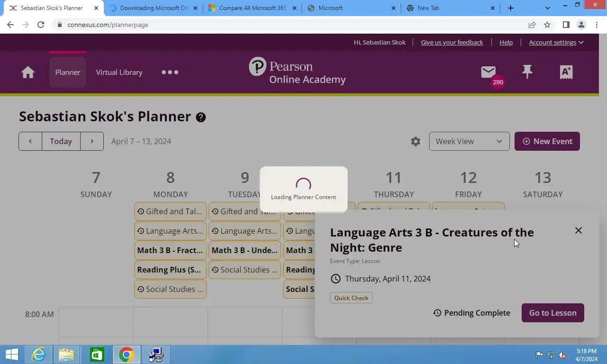Screen dimensions: 607x364
Task: Open Give us your feedback link
Action: [452, 42]
